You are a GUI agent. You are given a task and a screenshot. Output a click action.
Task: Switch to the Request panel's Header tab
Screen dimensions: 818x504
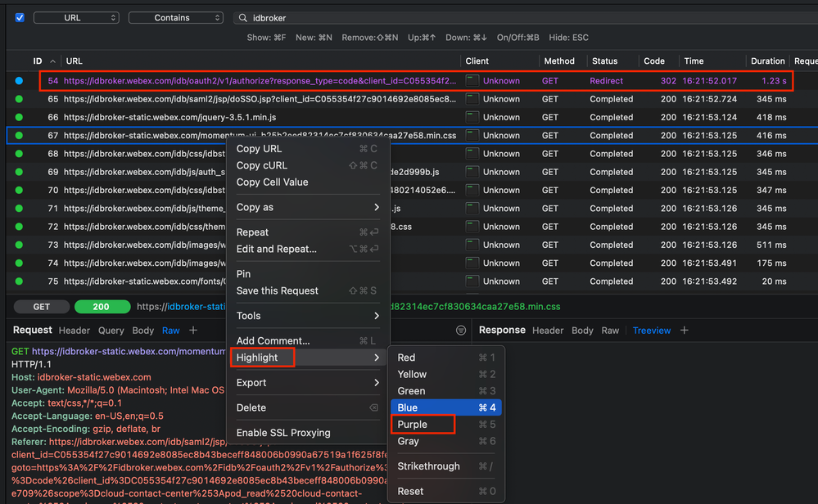pos(74,331)
